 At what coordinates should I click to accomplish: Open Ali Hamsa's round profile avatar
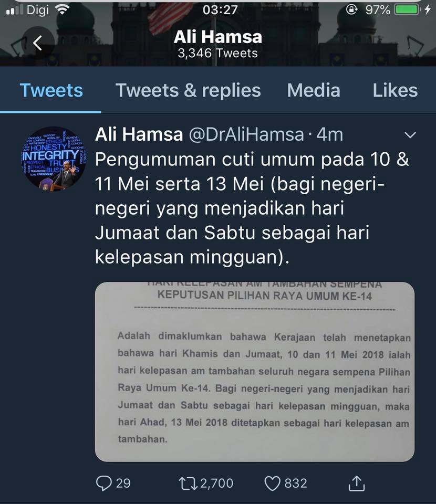pos(53,159)
